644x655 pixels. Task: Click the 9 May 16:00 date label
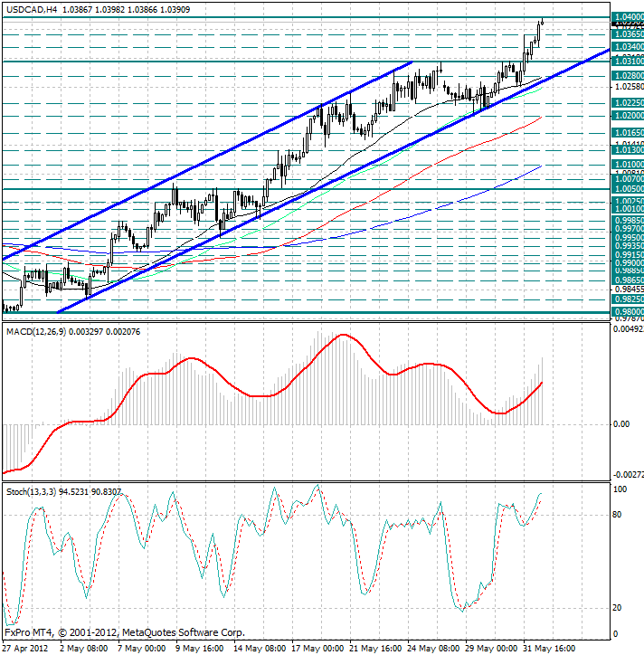point(200,649)
